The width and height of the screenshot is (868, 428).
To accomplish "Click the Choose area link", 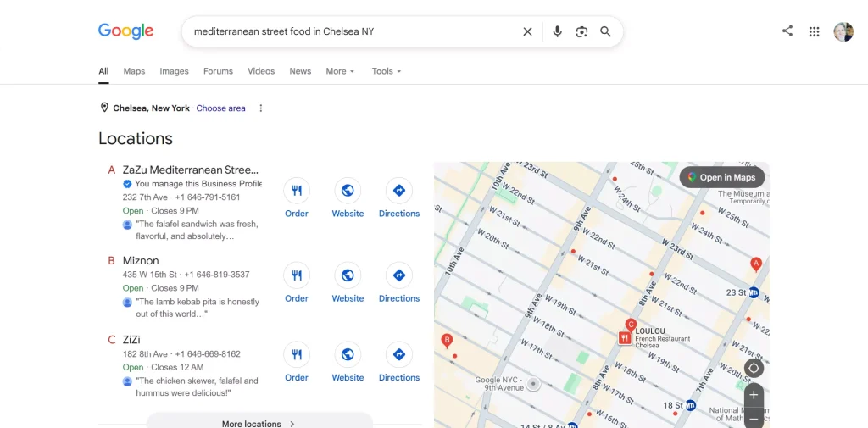I will click(x=221, y=108).
